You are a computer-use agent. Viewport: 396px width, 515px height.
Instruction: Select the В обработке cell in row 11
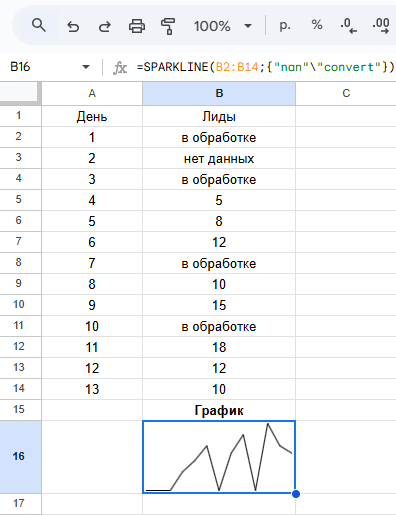pos(219,326)
